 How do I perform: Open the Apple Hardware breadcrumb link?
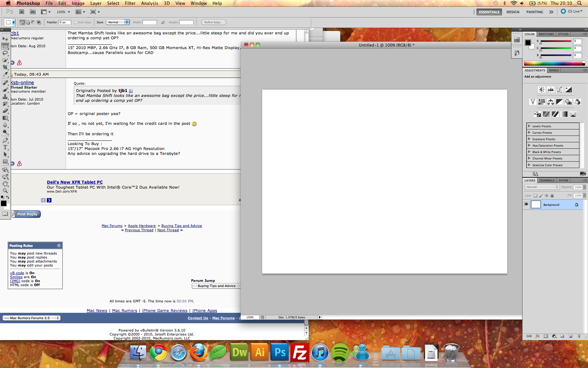pos(142,226)
